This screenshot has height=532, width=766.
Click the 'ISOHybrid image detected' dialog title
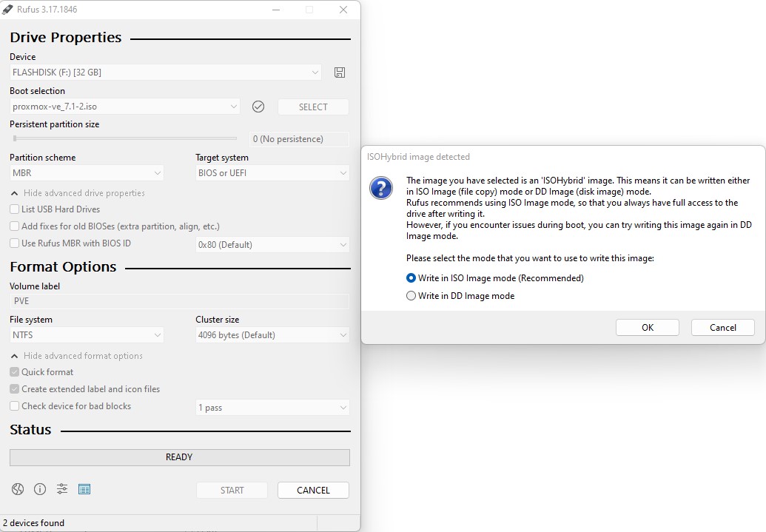[418, 157]
